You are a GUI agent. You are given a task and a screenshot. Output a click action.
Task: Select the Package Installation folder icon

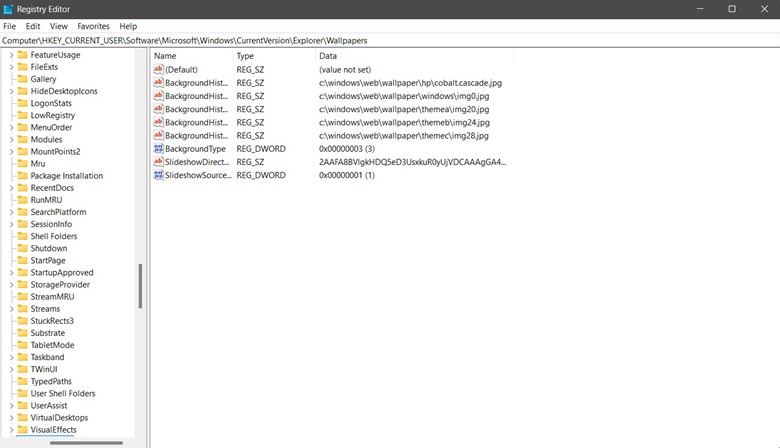(22, 176)
